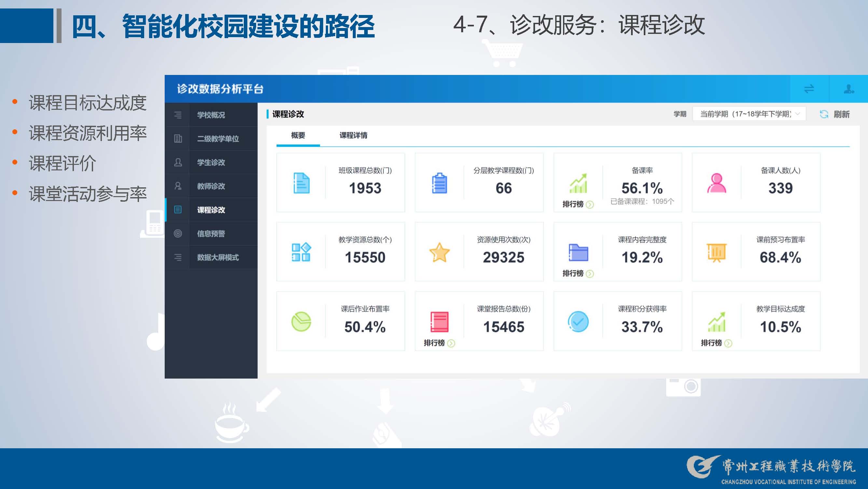The width and height of the screenshot is (868, 489).
Task: Expand 排行榜 arrow under 课程内容完整度
Action: (590, 274)
